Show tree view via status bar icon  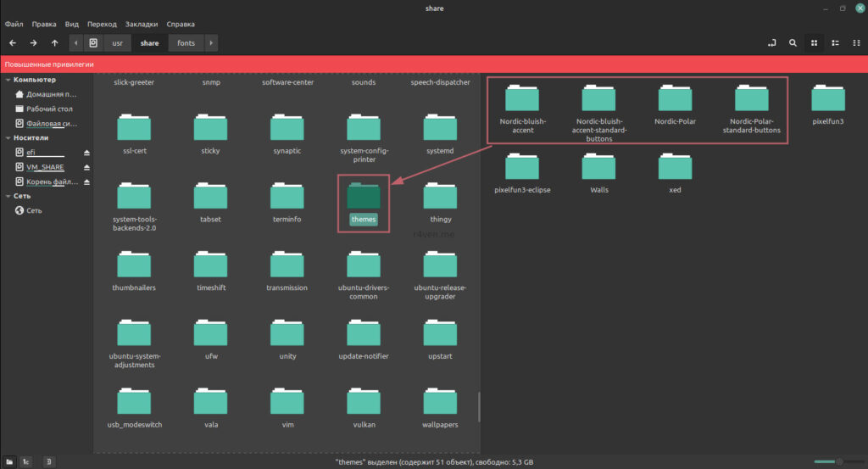[x=27, y=461]
